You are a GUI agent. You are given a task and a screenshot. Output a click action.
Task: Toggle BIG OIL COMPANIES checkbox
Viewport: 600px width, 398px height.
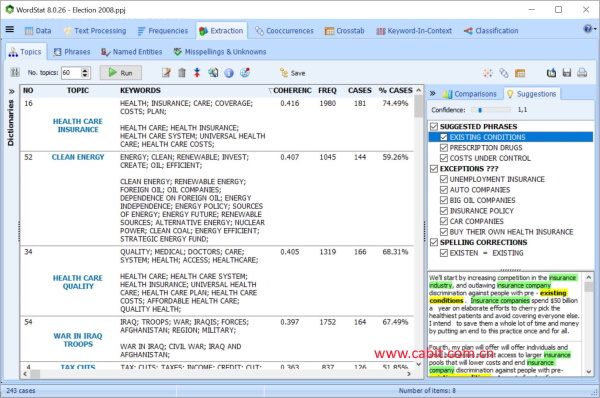coord(444,200)
